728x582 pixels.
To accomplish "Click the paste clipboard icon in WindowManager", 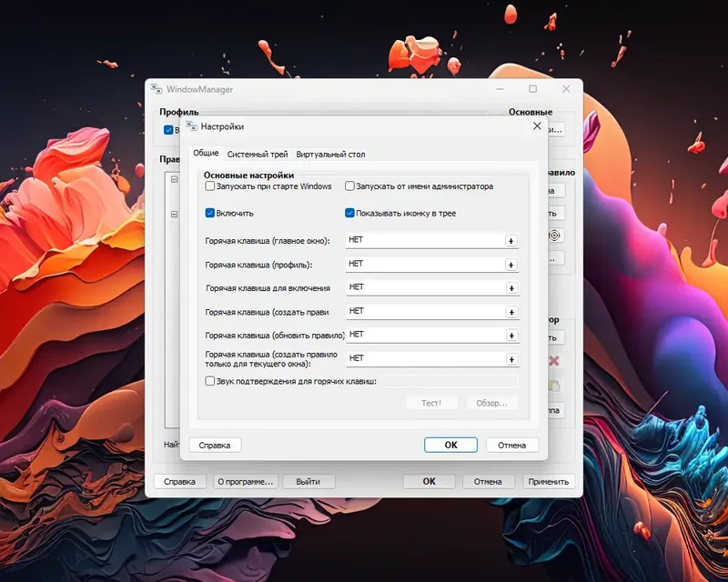I will 554,386.
